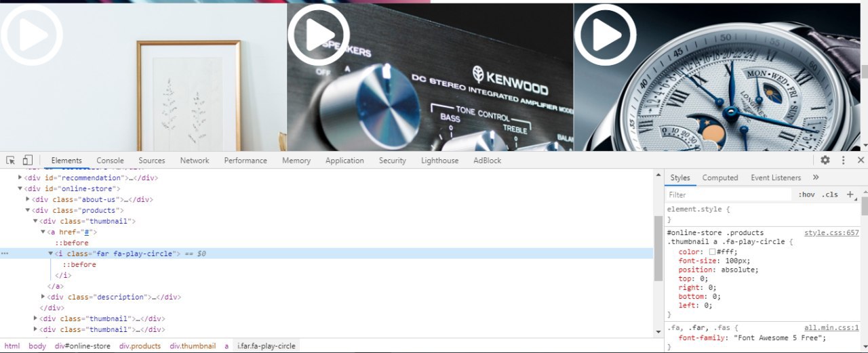Toggle the .cls class editor
The width and height of the screenshot is (868, 353).
coord(830,194)
